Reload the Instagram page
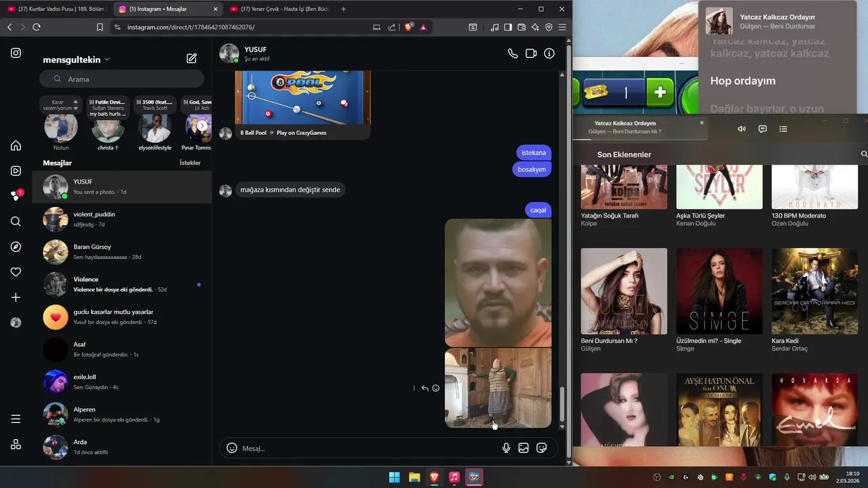868x488 pixels. [x=37, y=27]
